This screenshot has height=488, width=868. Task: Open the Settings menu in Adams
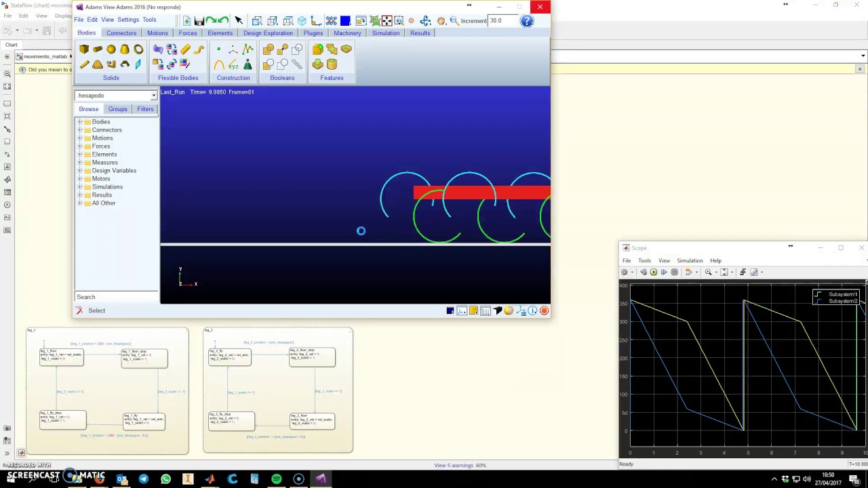(127, 20)
